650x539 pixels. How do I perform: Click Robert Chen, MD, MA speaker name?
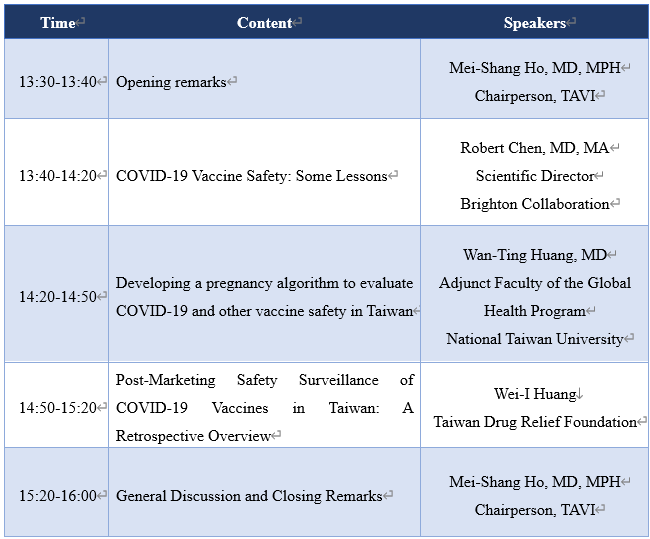[x=534, y=148]
